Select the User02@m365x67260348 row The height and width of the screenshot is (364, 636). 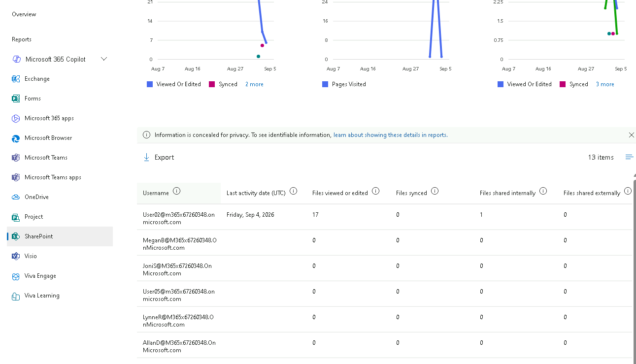(x=384, y=217)
